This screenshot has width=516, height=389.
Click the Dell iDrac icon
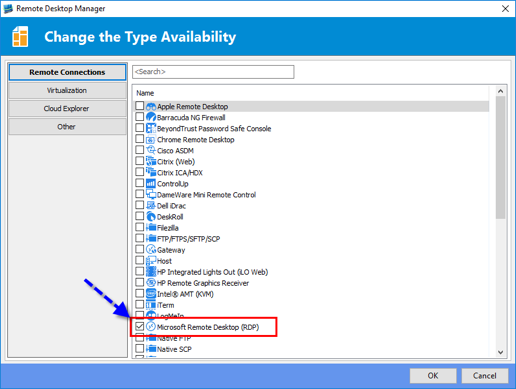151,206
